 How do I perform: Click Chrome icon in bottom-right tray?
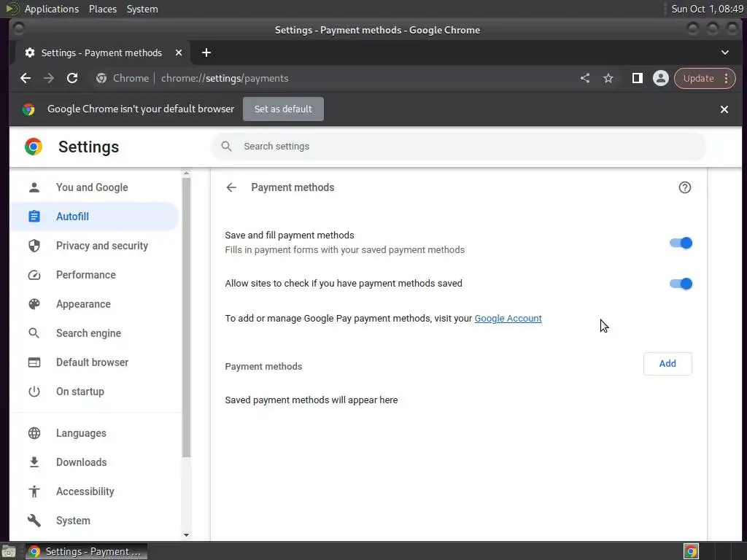pos(691,551)
